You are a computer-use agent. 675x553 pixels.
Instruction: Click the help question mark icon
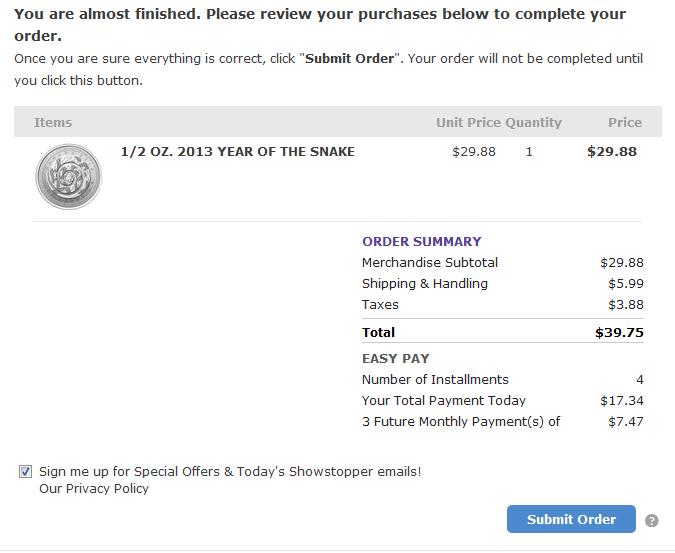click(651, 521)
